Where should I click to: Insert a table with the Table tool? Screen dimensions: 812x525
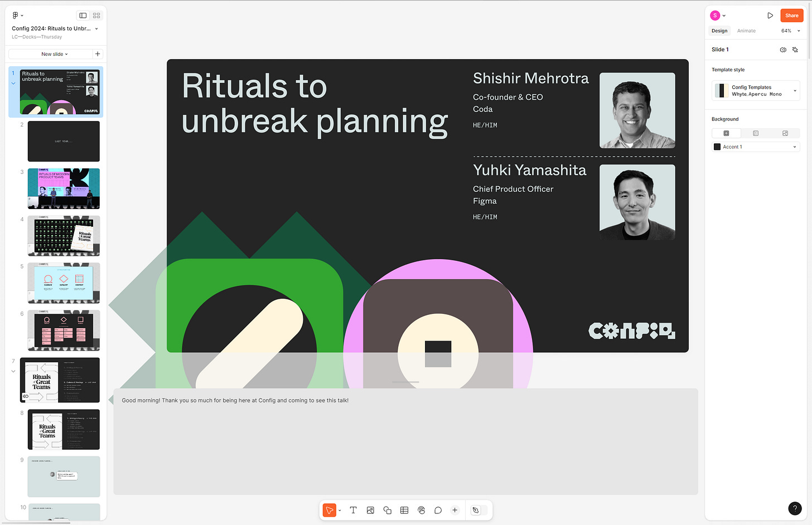[404, 510]
